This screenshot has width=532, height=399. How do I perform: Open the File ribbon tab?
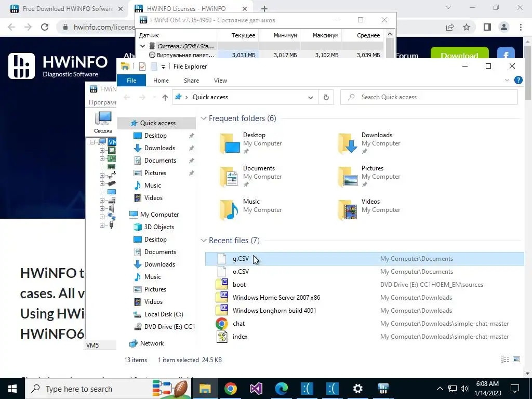(x=131, y=81)
